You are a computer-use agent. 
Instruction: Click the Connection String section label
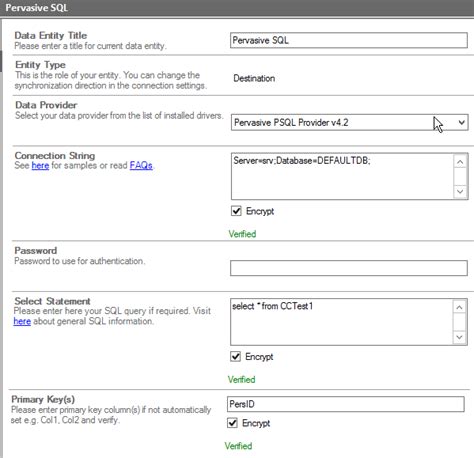(55, 155)
